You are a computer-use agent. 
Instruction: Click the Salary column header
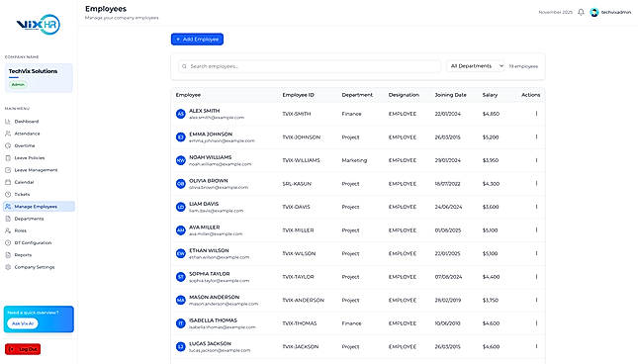490,95
